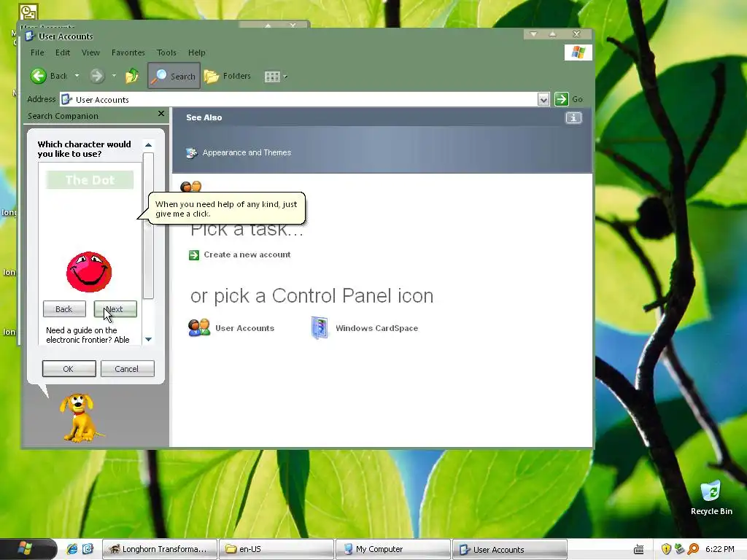This screenshot has height=560, width=747.
Task: Open the Views toolbar icon
Action: [x=272, y=77]
